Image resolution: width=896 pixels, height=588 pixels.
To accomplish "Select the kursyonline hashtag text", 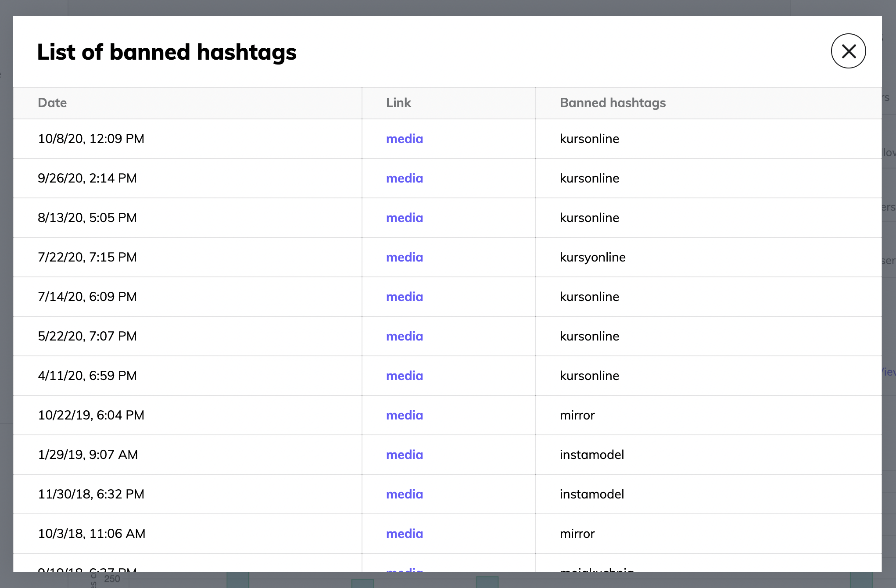I will tap(592, 257).
